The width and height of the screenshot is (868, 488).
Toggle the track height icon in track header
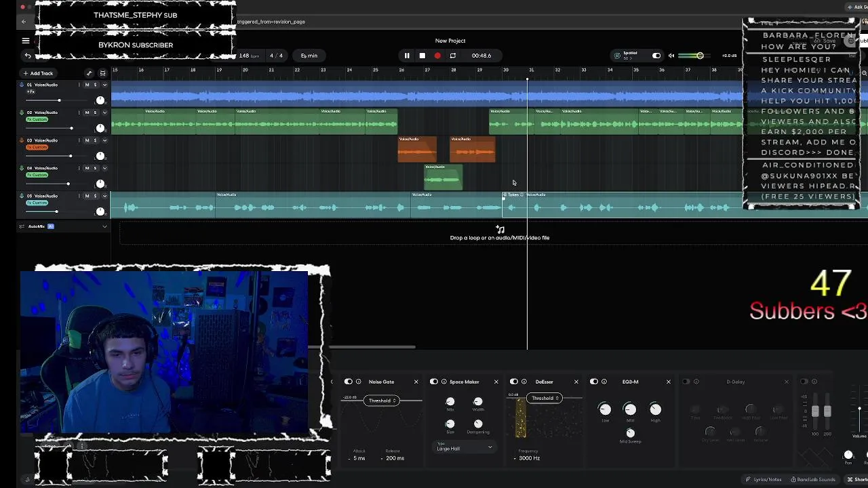[x=102, y=73]
